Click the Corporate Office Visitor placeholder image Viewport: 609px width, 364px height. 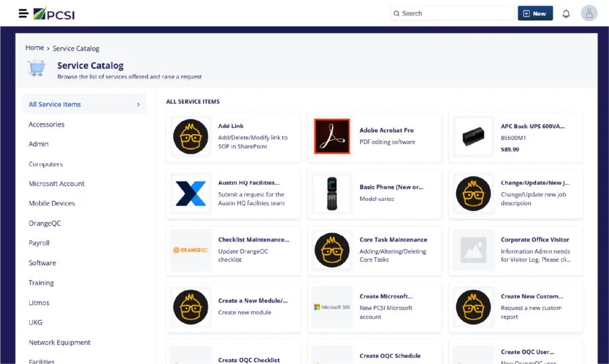tap(473, 250)
